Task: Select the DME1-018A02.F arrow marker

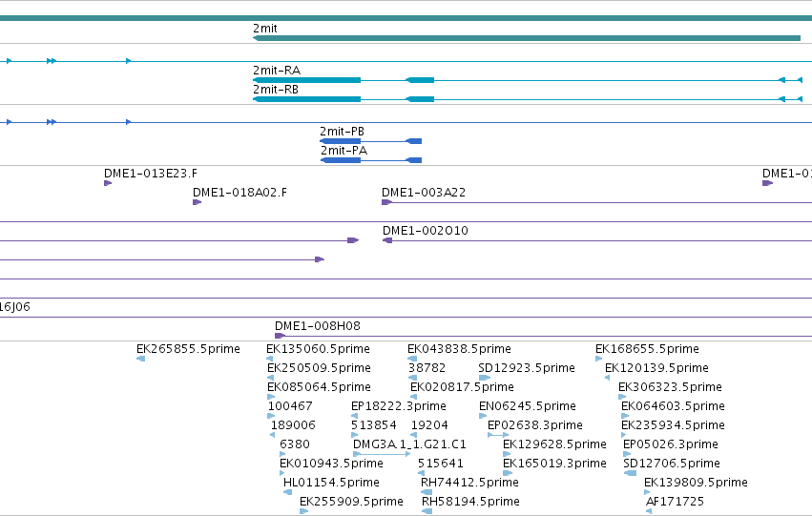Action: 197,202
